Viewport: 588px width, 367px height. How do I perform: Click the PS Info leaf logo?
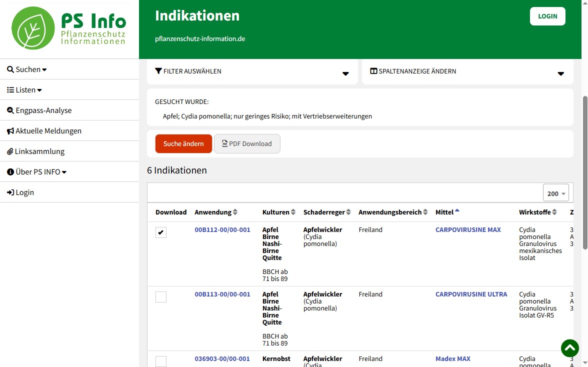tap(33, 28)
